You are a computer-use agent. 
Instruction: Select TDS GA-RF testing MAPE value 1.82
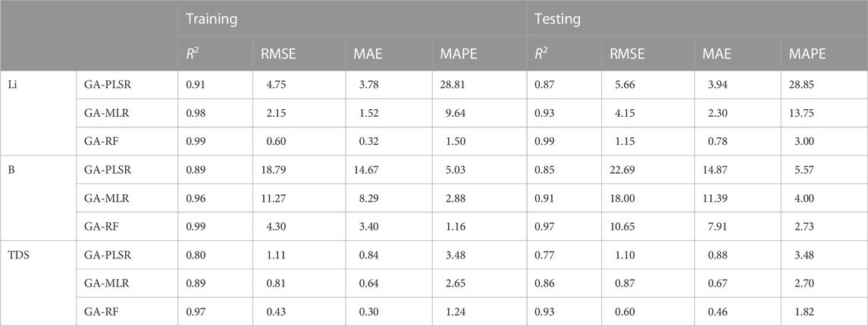[805, 312]
